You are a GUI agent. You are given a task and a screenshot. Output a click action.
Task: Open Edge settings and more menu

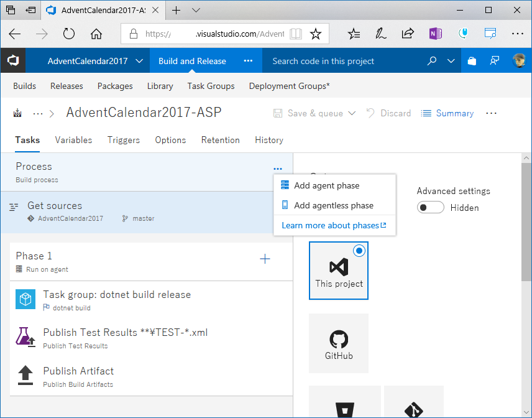click(518, 34)
